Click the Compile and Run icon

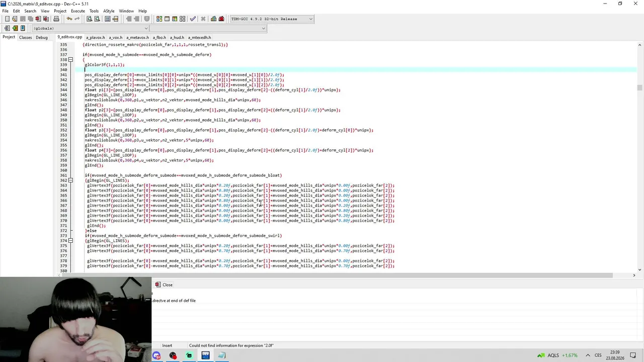click(x=175, y=19)
